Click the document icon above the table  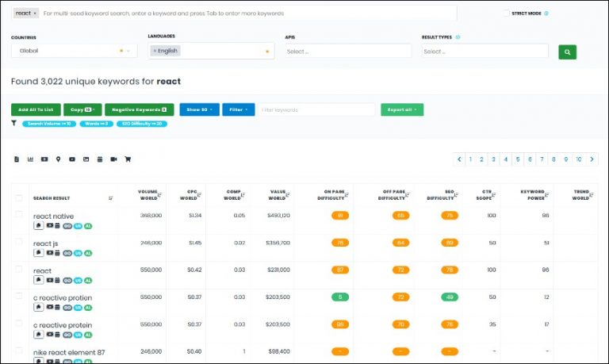click(x=17, y=159)
